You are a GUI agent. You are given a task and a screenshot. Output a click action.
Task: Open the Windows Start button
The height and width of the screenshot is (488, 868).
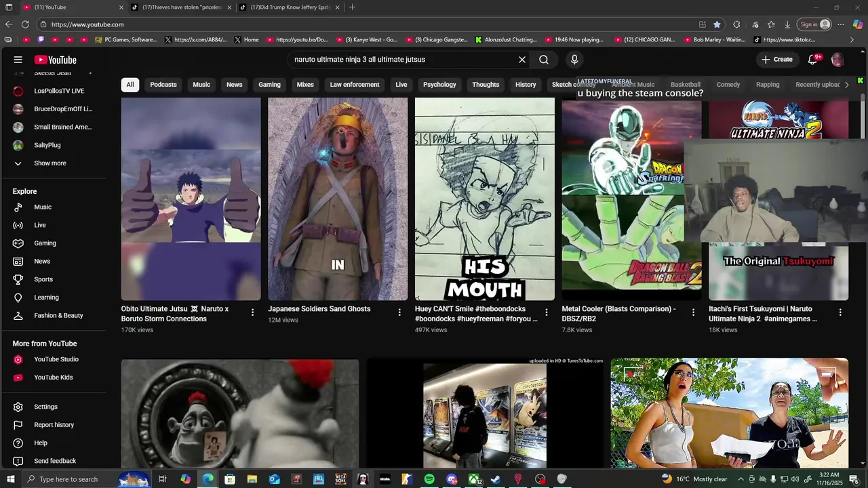point(9,479)
